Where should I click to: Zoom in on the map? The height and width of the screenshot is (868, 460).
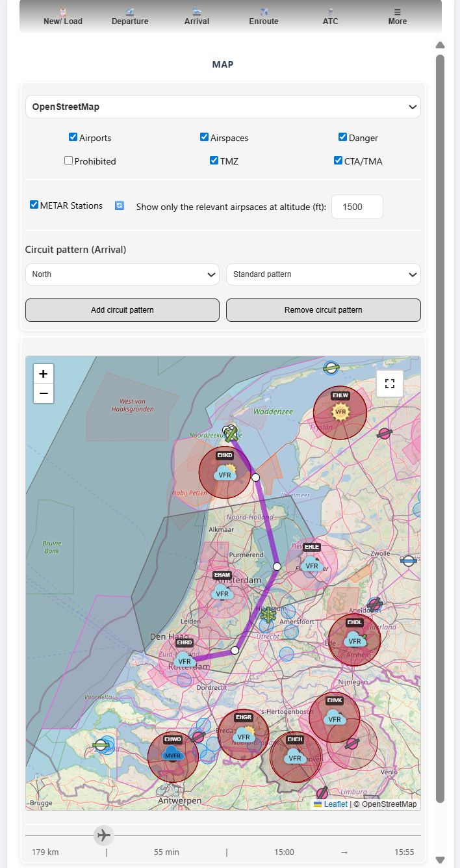tap(44, 374)
